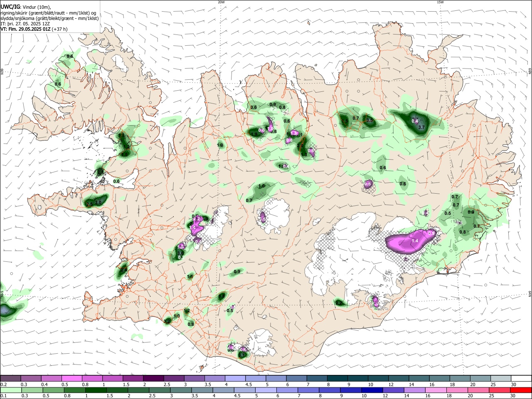Click the "0.2" label on the snow scale
Screen dimensions: 532x399
pyautogui.click(x=3, y=384)
